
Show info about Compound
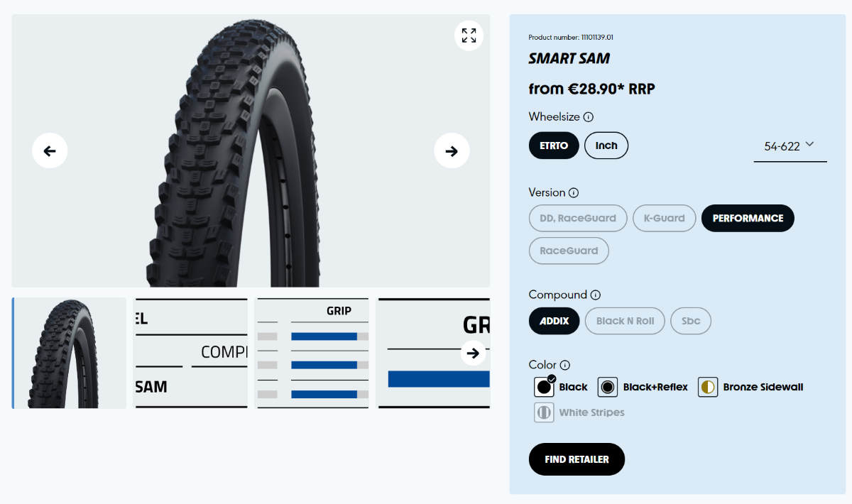coord(596,295)
